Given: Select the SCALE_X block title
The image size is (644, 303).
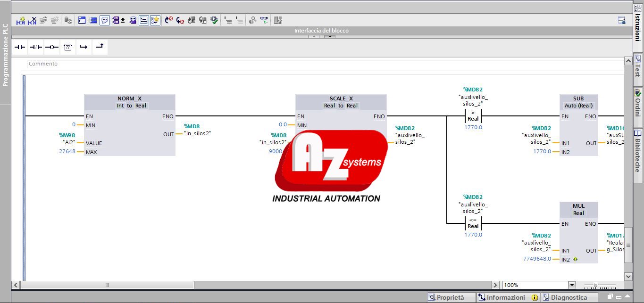Looking at the screenshot, I should pyautogui.click(x=341, y=98).
